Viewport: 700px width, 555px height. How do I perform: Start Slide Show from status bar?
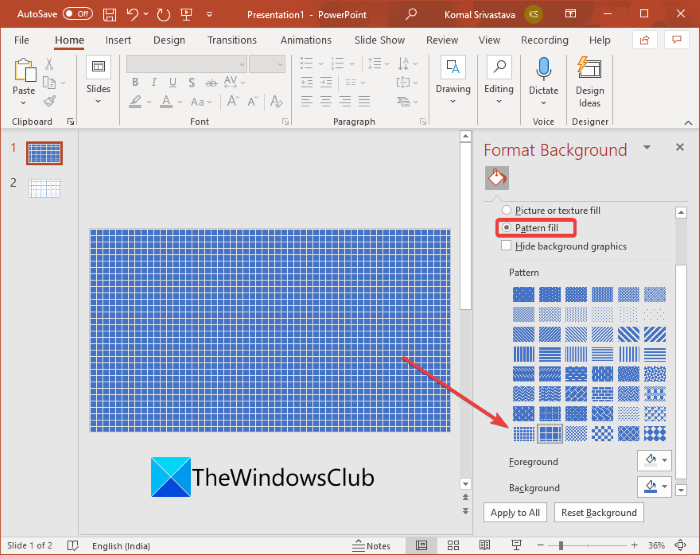[x=517, y=545]
